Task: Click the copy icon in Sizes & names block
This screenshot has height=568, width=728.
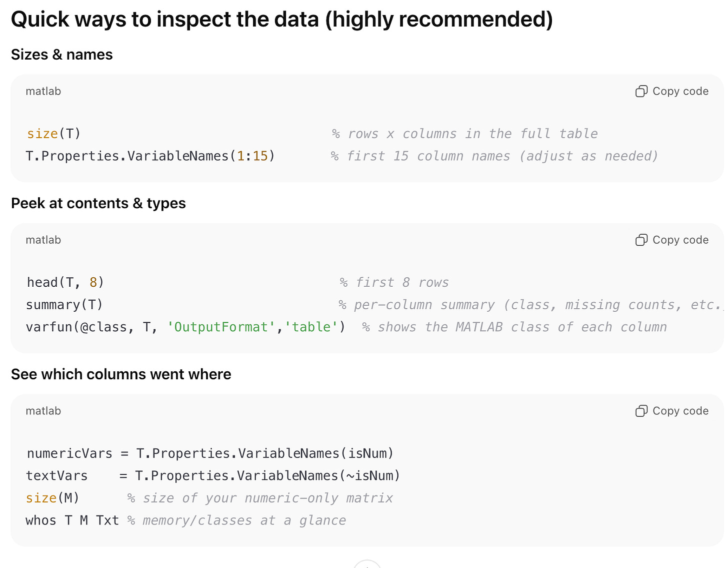Action: [x=641, y=91]
